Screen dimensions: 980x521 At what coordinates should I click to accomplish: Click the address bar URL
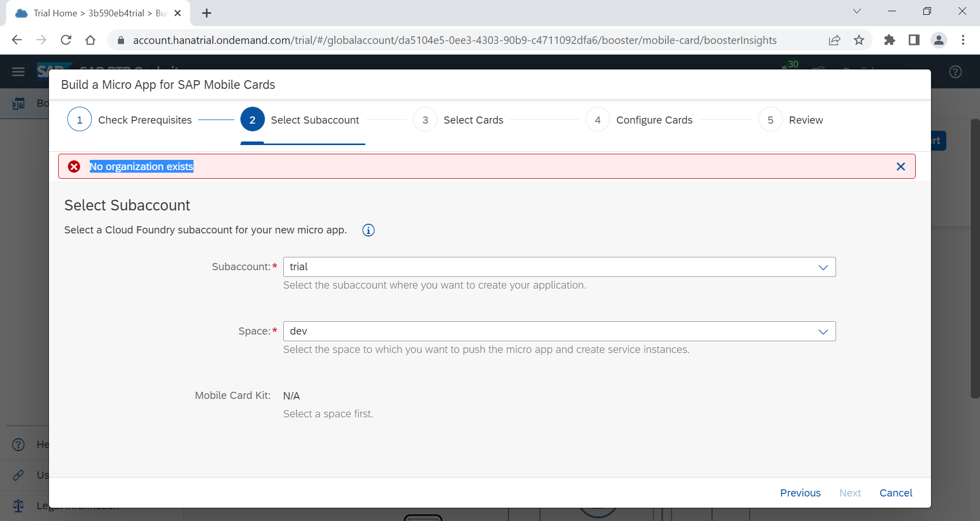454,40
